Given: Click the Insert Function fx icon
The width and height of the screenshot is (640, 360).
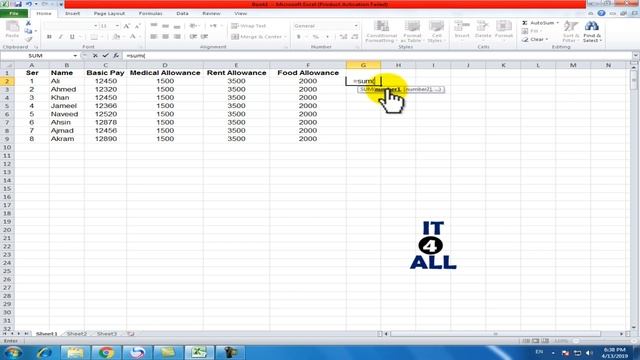Looking at the screenshot, I should pyautogui.click(x=116, y=56).
